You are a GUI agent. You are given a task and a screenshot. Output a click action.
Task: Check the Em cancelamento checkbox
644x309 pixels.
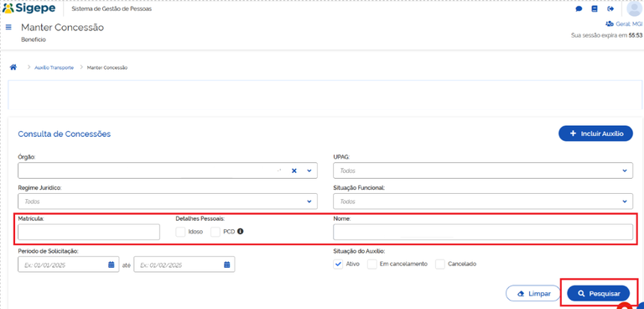click(372, 264)
